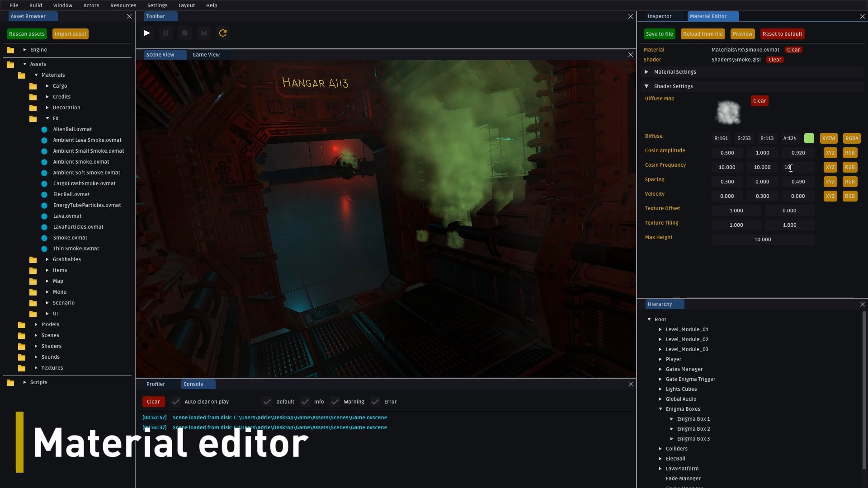Disable the Warning log filter checkbox
The width and height of the screenshot is (868, 488).
tap(335, 402)
